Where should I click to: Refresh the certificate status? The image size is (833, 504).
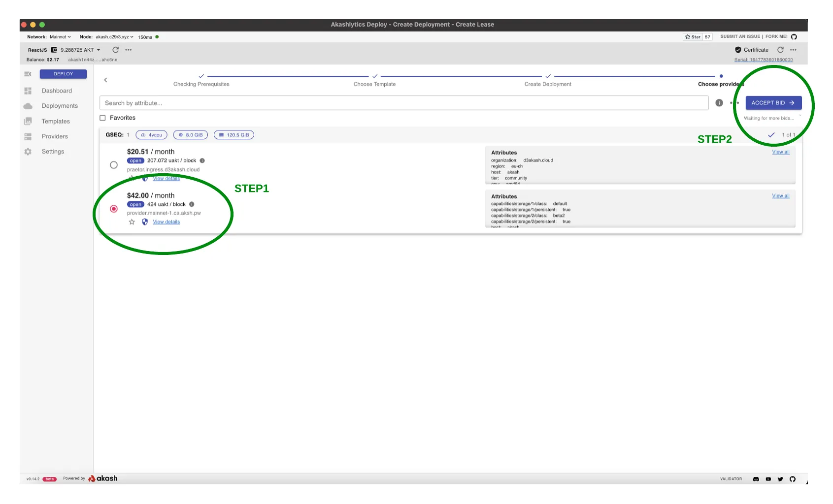pos(780,50)
